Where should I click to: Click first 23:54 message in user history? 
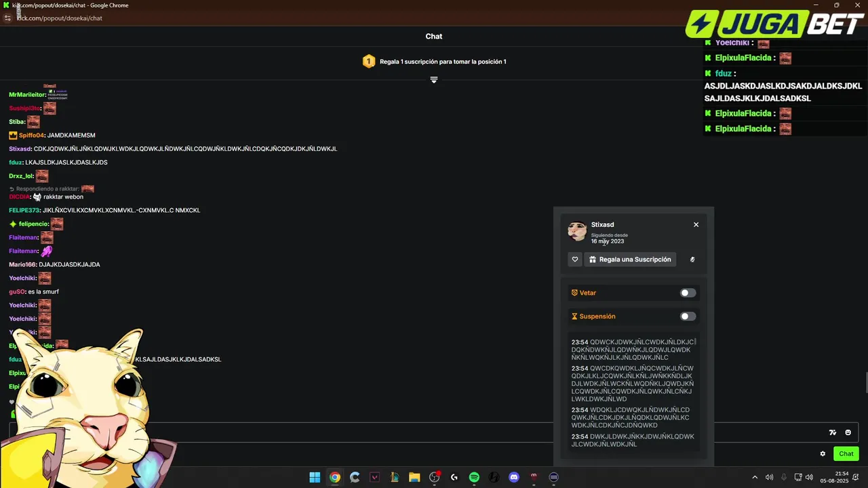(x=633, y=350)
